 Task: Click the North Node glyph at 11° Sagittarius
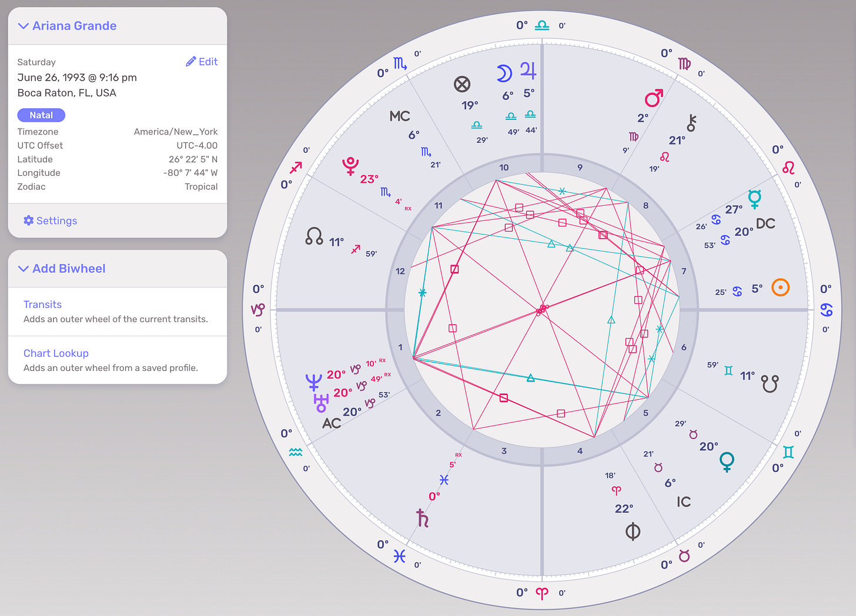315,236
